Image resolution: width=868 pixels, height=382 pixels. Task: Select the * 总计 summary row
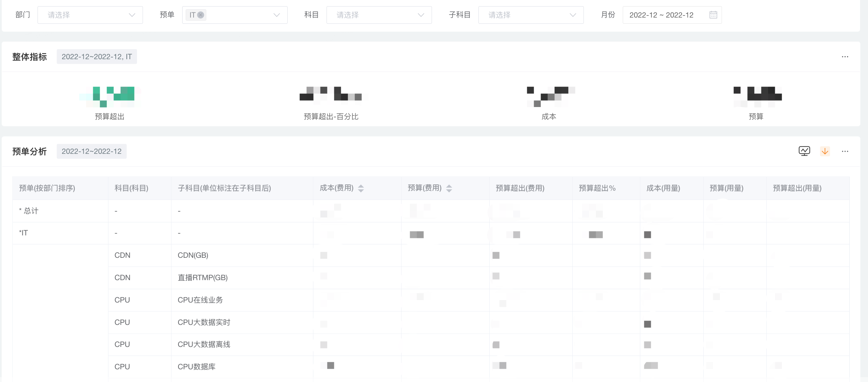(29, 211)
